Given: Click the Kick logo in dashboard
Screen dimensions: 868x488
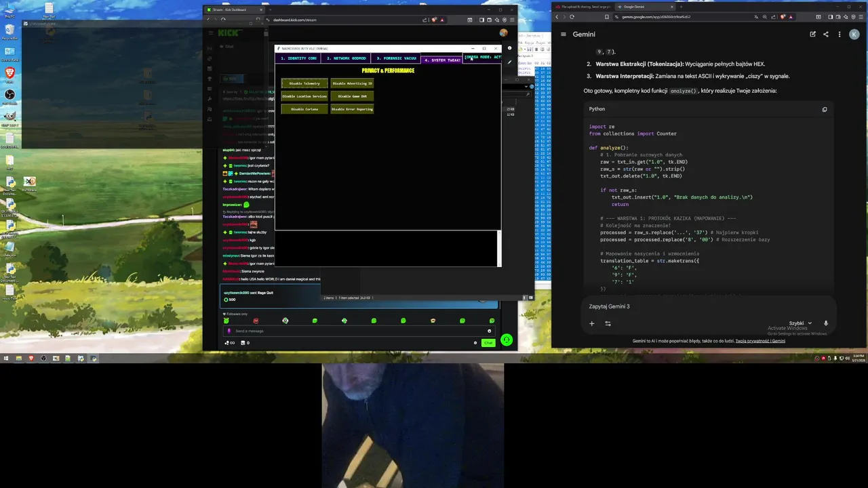Looking at the screenshot, I should (229, 33).
